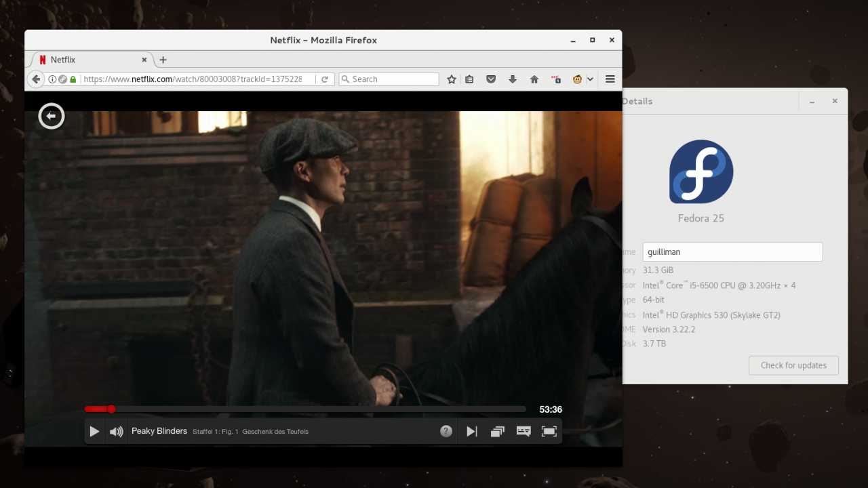Open the episodes list icon
Image resolution: width=868 pixels, height=488 pixels.
click(498, 431)
